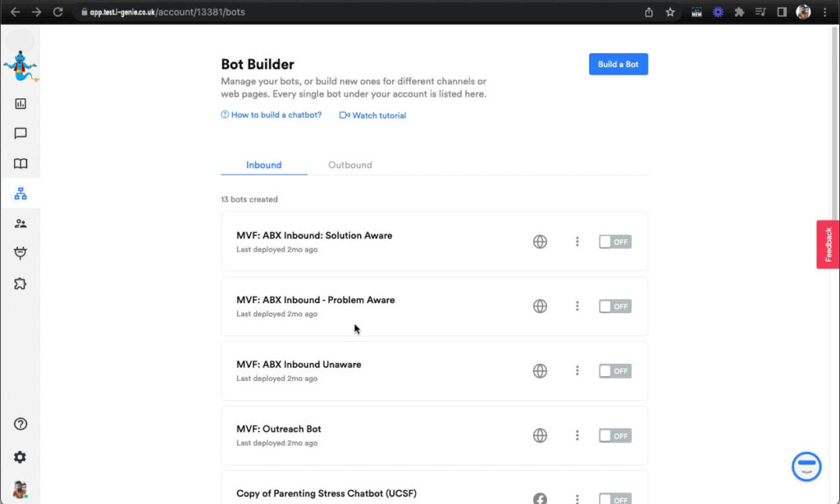
Task: Switch on the MVF: Outreach Bot toggle
Action: (x=614, y=436)
